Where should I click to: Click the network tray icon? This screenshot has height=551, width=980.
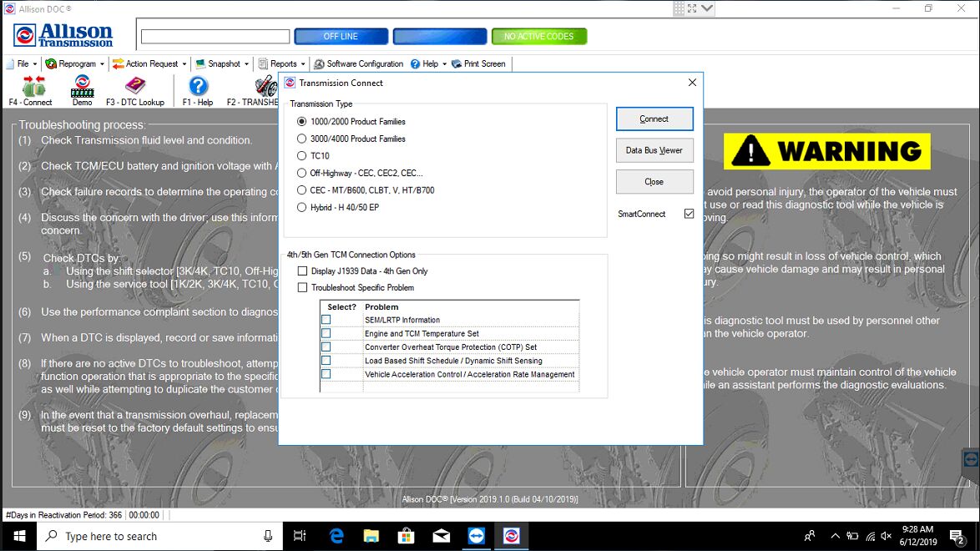[870, 536]
